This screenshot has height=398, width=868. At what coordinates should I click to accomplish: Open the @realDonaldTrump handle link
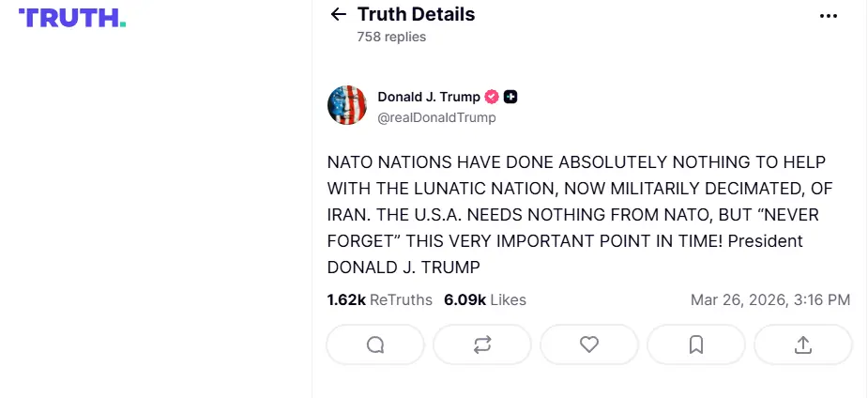click(x=436, y=118)
